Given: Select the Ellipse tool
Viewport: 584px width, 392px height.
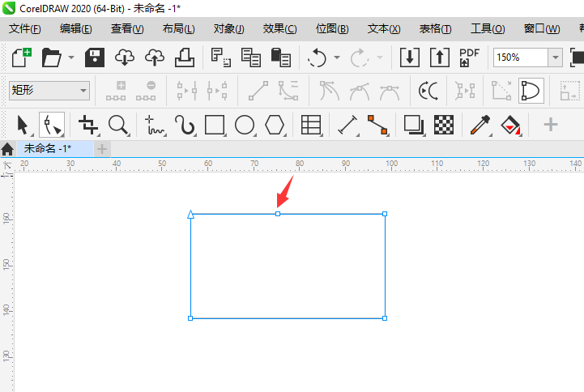Looking at the screenshot, I should (x=245, y=125).
